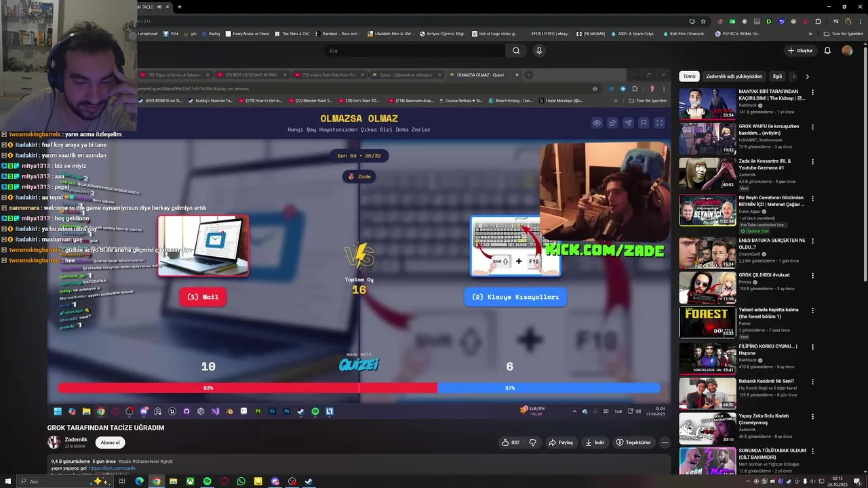The image size is (868, 488).
Task: Expand more filter chips with right arrow
Action: point(807,77)
